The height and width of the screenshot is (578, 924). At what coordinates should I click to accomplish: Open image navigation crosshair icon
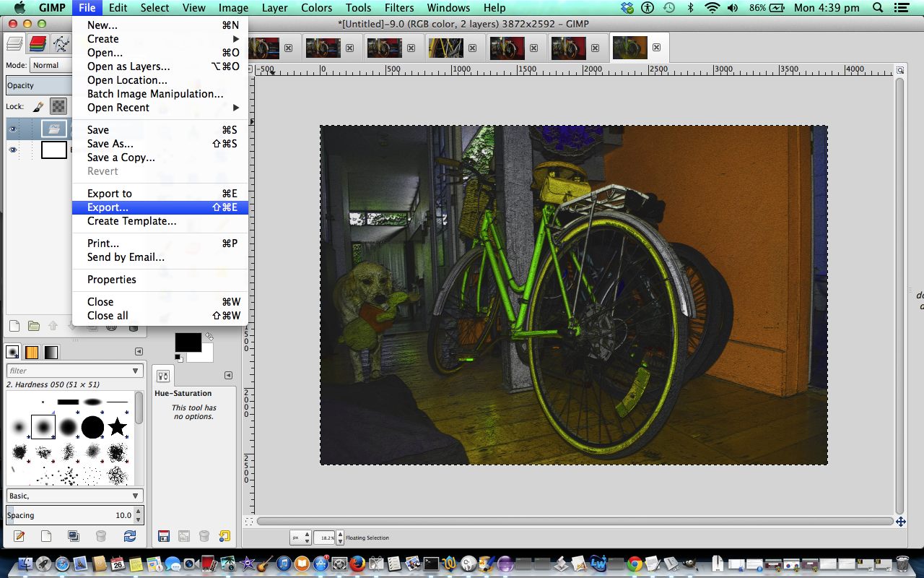(x=900, y=521)
